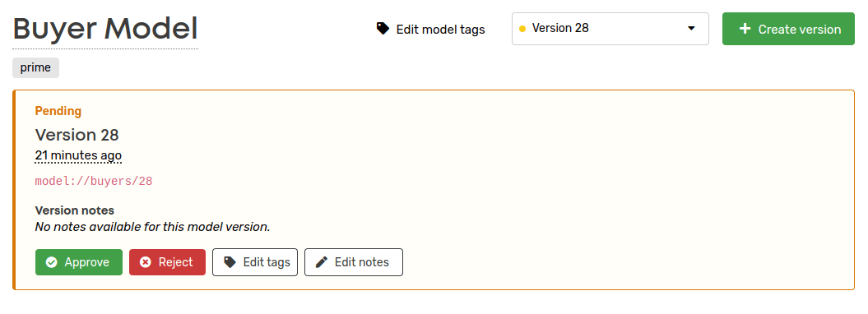
Task: Expand version list using the caret arrow
Action: [691, 29]
